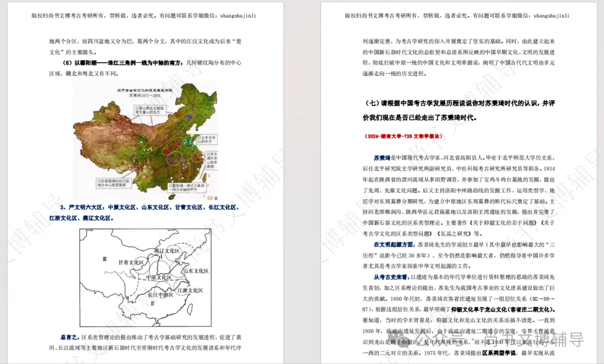Viewport: 604px width, 364px height.
Task: Click the colored map label "以山东为中心的东方"
Action: point(207,139)
